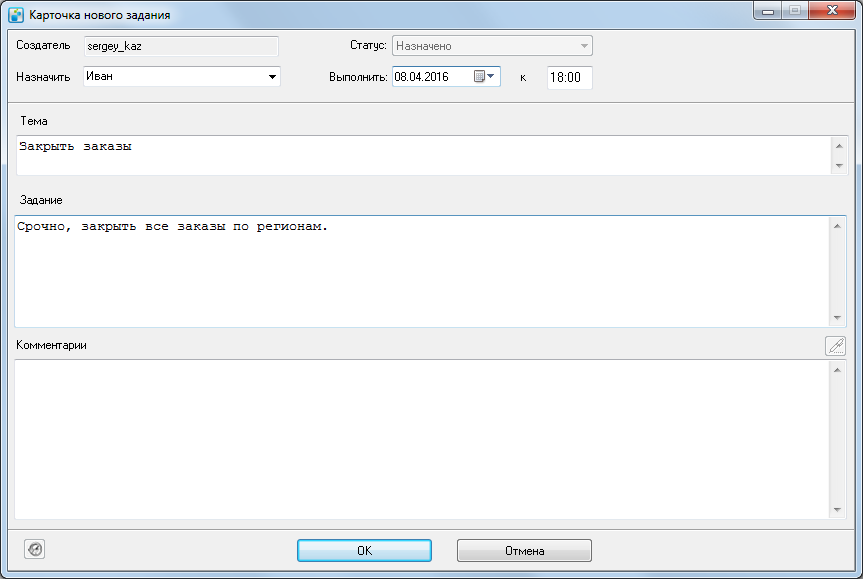863x579 pixels.
Task: Close the task card window
Action: coord(832,10)
